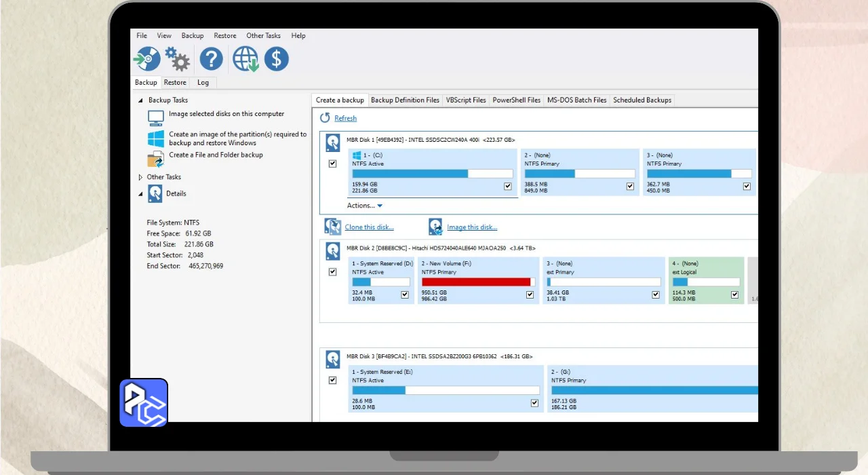The height and width of the screenshot is (475, 868).
Task: Click the globe download updates icon
Action: coord(245,59)
